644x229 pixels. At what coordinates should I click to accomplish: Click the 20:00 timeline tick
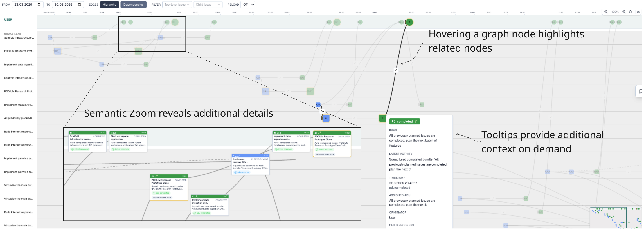(x=196, y=12)
